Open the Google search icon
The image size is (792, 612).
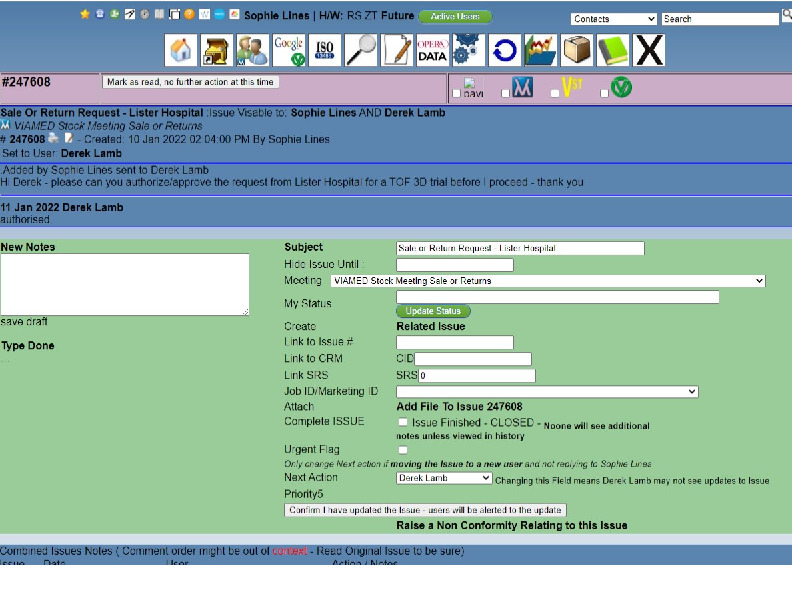[289, 50]
